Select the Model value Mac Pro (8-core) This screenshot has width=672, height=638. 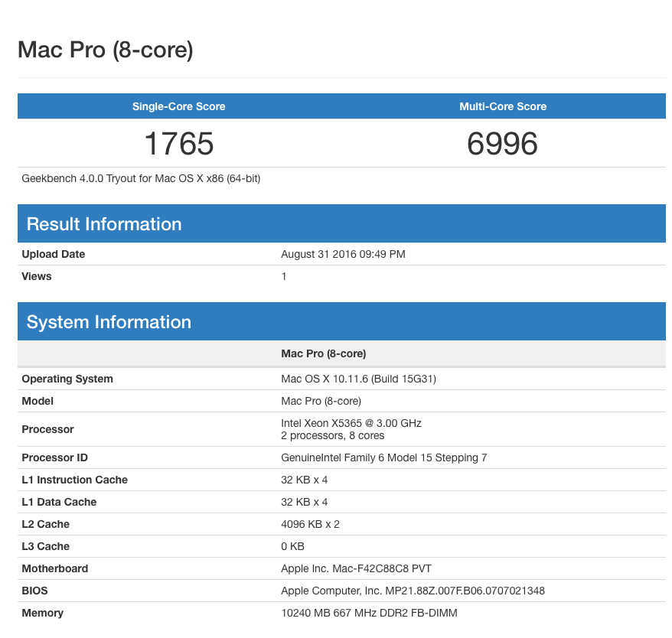click(x=321, y=401)
